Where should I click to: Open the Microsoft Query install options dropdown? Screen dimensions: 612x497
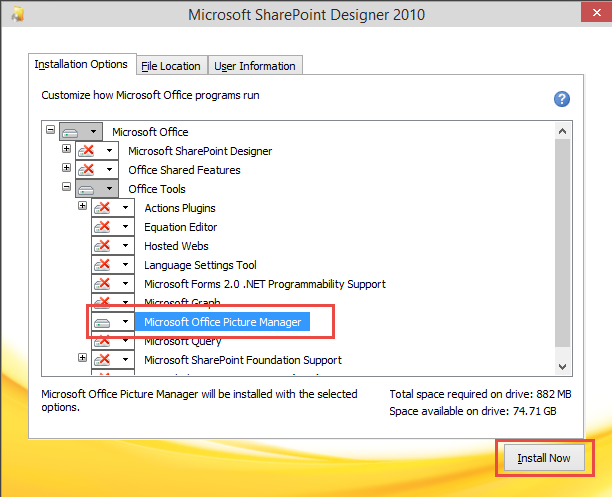[126, 341]
